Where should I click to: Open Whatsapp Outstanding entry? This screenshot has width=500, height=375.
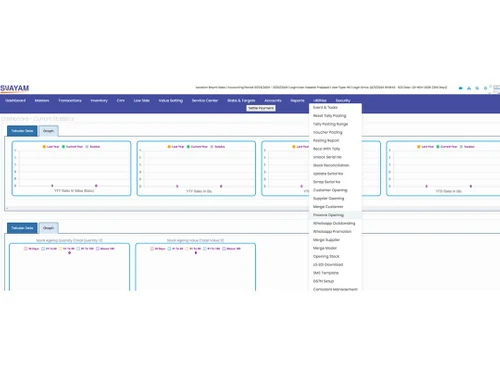[334, 223]
